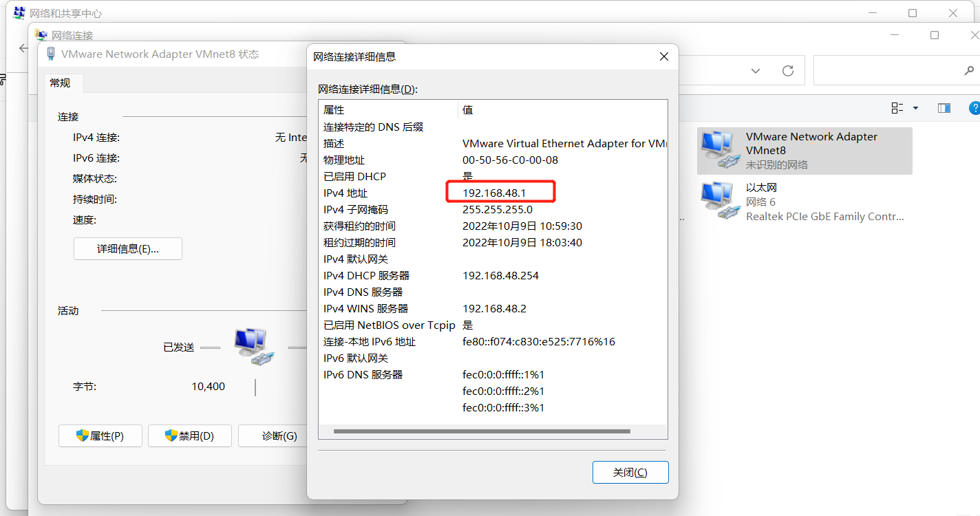Viewport: 980px width, 516px height.
Task: Click the search input field
Action: coord(888,70)
